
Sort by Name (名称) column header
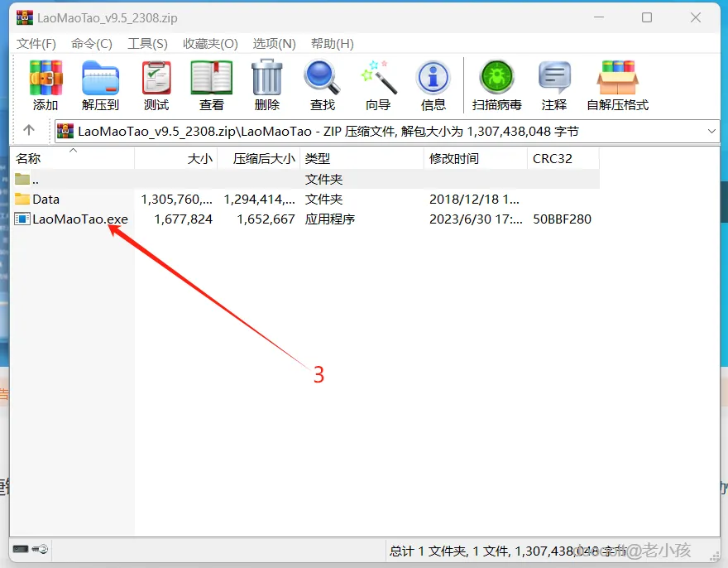72,158
